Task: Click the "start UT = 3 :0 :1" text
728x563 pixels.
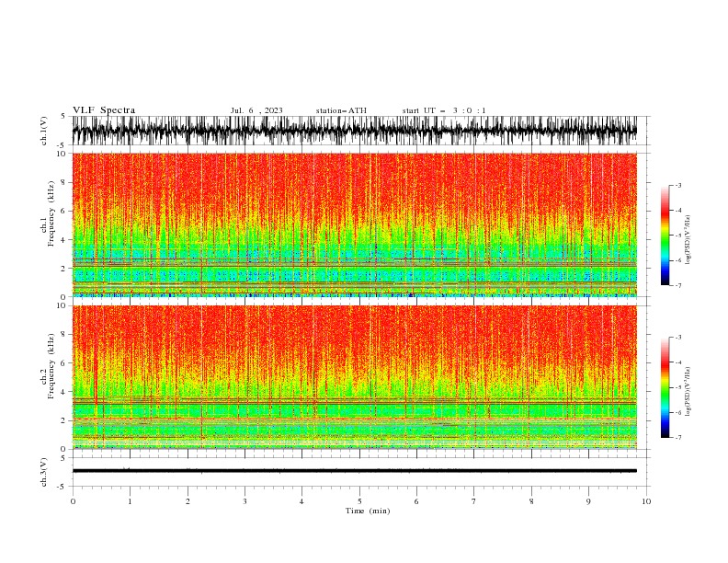Action: coord(444,110)
